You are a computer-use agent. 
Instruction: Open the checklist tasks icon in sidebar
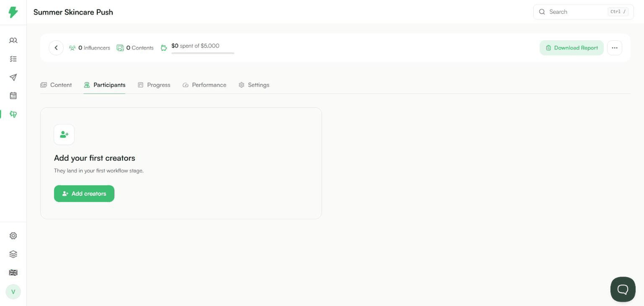[x=13, y=59]
